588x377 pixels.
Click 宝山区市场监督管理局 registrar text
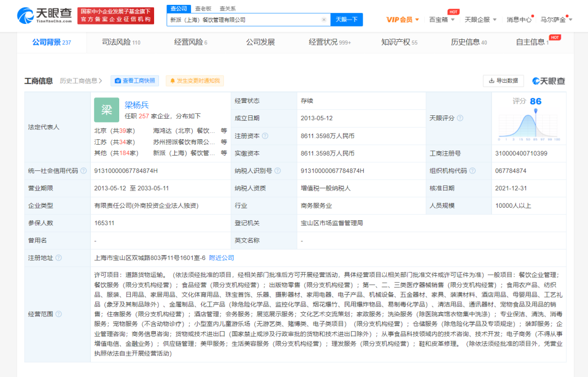click(x=332, y=223)
